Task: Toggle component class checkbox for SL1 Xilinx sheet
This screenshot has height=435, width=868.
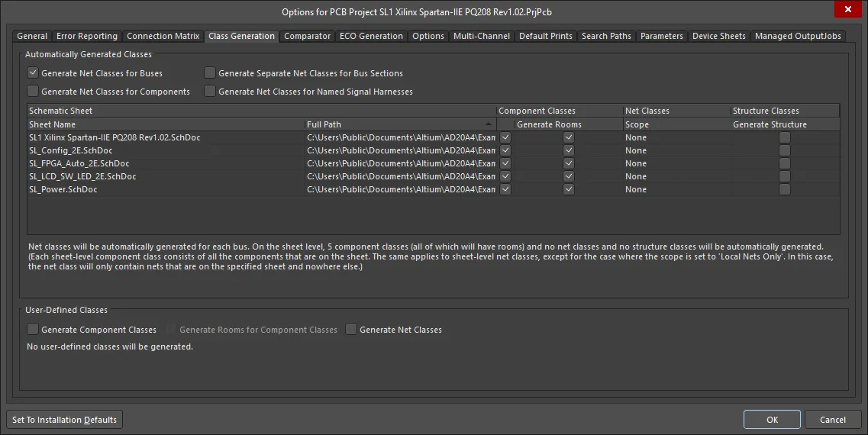Action: [x=505, y=137]
